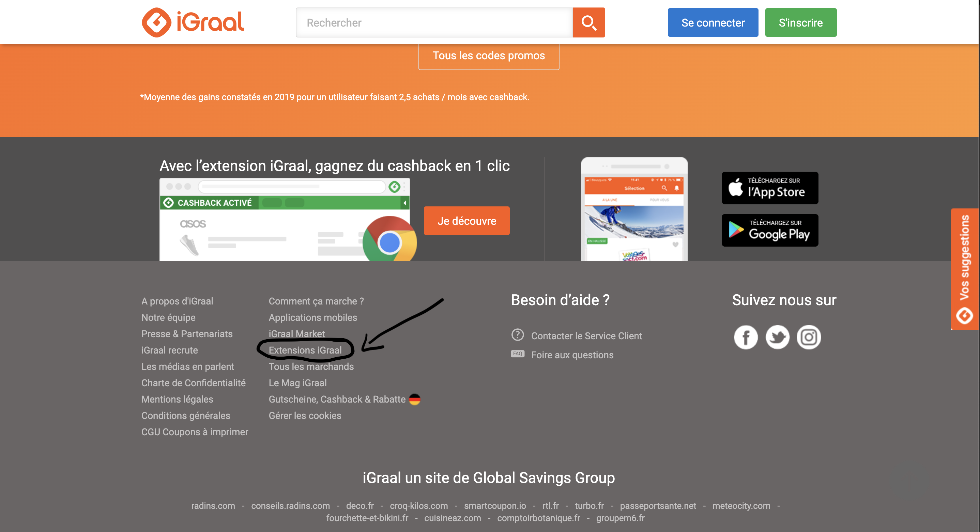Click the search magnifier icon

(588, 22)
